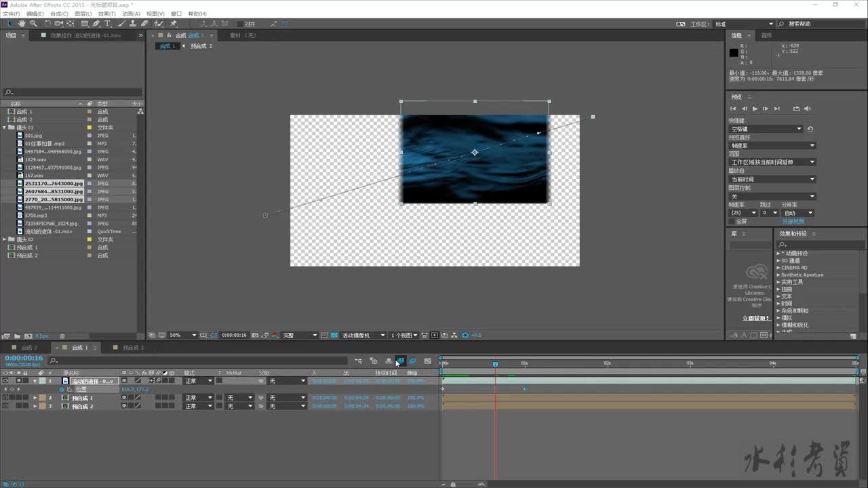Screen dimensions: 868x488
Task: Open 合成(C) menu
Action: [x=59, y=14]
